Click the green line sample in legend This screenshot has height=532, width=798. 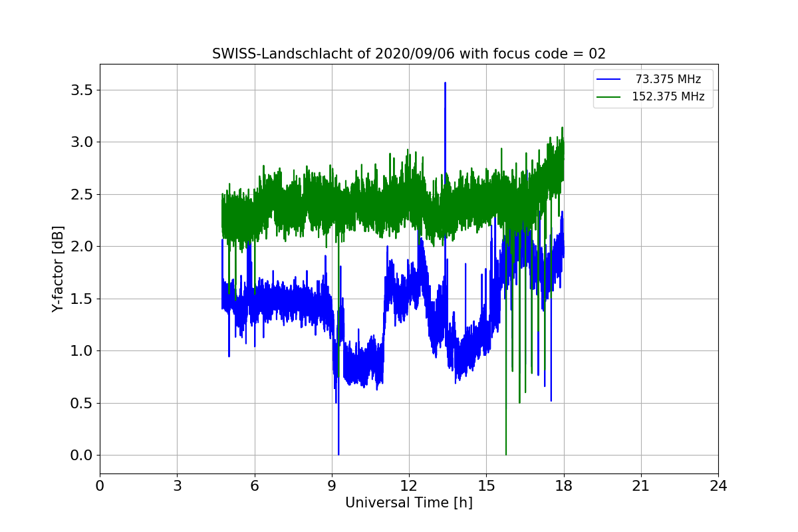(608, 97)
